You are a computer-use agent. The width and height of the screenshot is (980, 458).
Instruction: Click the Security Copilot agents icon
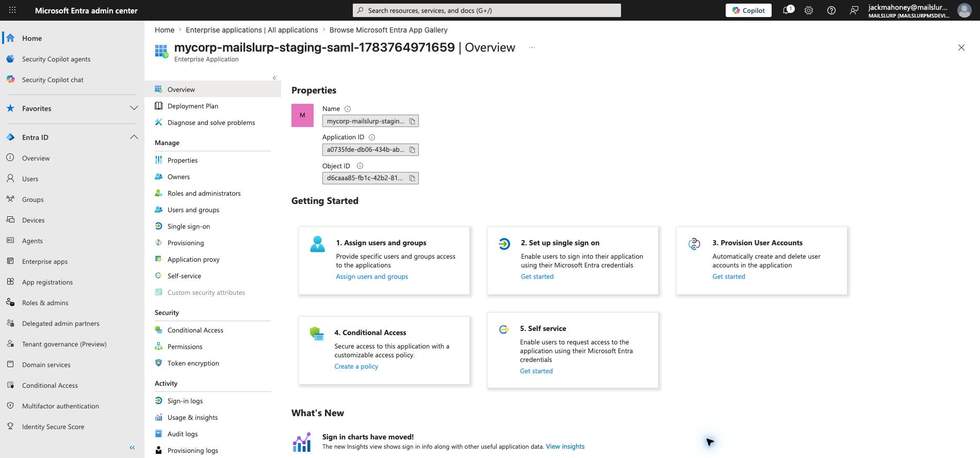[10, 59]
